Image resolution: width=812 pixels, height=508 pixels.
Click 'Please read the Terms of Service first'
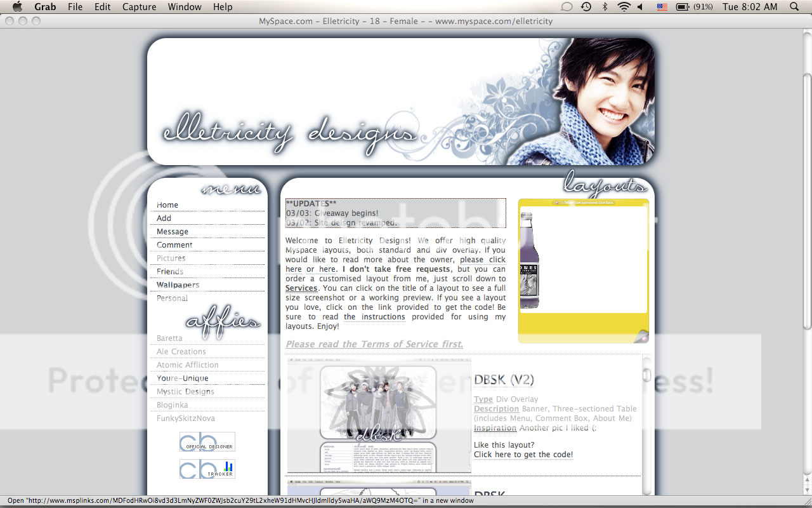tap(374, 344)
